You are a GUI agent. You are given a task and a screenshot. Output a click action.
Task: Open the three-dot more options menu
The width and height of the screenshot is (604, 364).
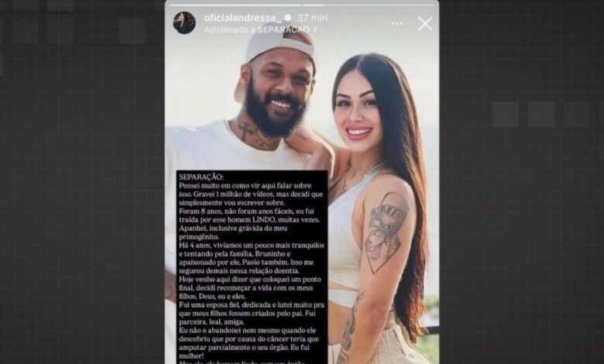click(x=396, y=24)
